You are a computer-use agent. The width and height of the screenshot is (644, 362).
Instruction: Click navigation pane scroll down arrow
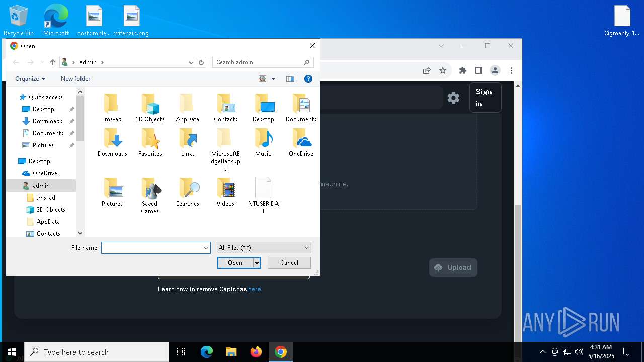pos(80,233)
